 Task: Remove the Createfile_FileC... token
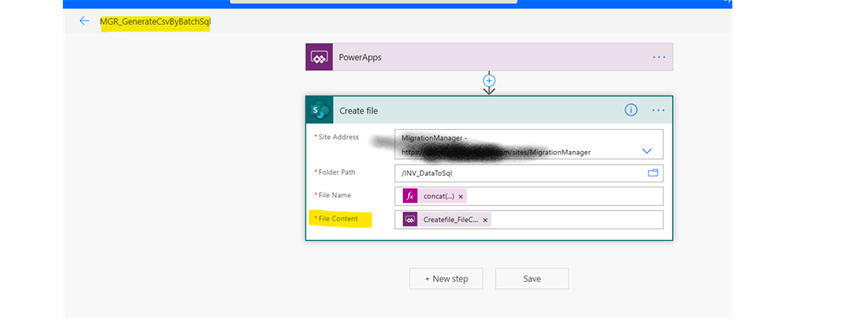[x=485, y=221]
